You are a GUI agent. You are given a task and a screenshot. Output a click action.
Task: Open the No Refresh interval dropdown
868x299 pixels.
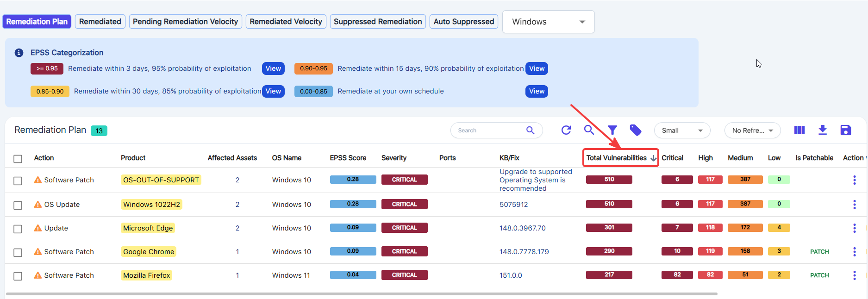click(752, 131)
